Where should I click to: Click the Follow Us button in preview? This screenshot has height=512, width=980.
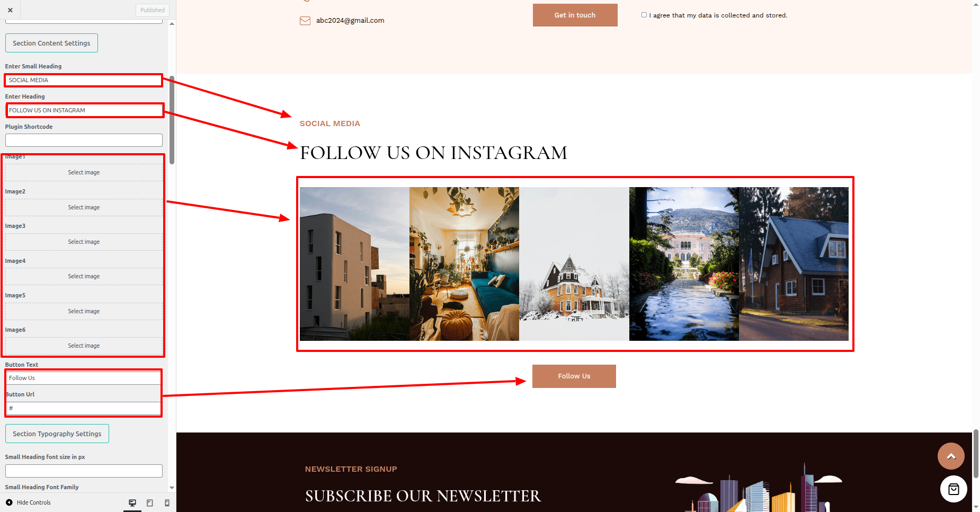574,376
